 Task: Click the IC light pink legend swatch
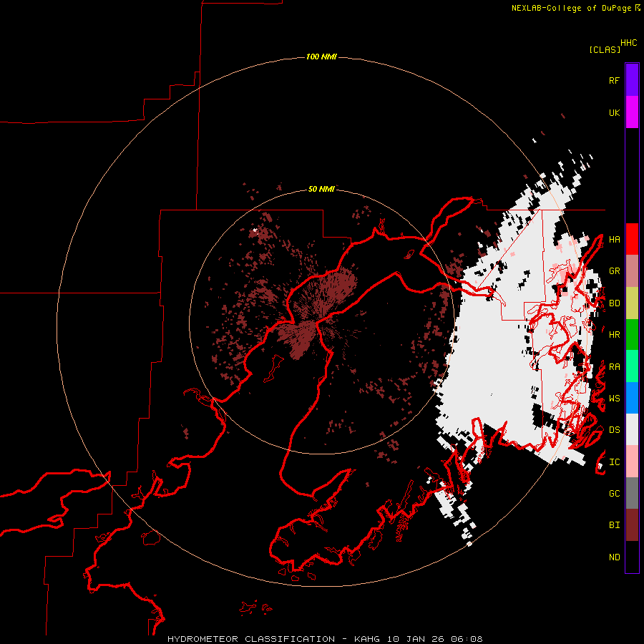632,462
